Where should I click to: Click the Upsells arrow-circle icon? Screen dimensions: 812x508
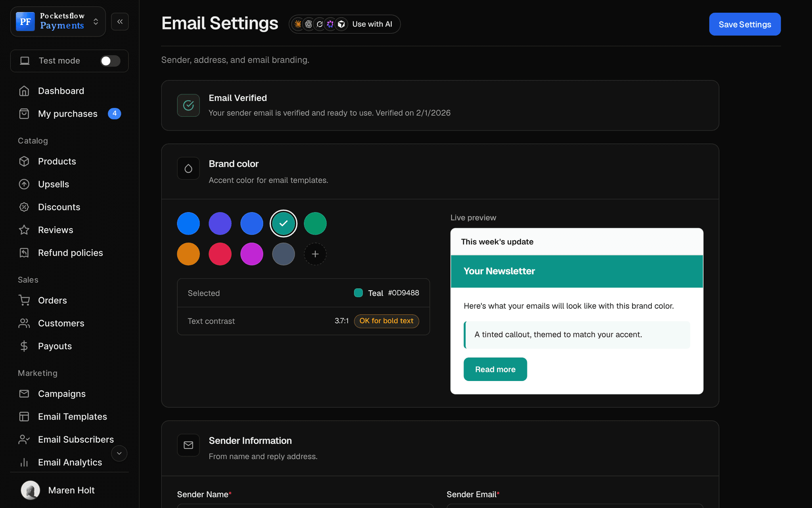click(x=24, y=184)
